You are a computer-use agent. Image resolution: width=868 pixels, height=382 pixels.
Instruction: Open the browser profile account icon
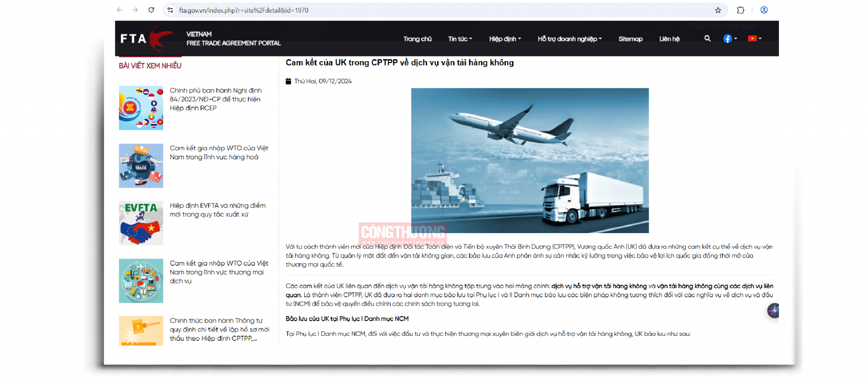click(x=764, y=10)
